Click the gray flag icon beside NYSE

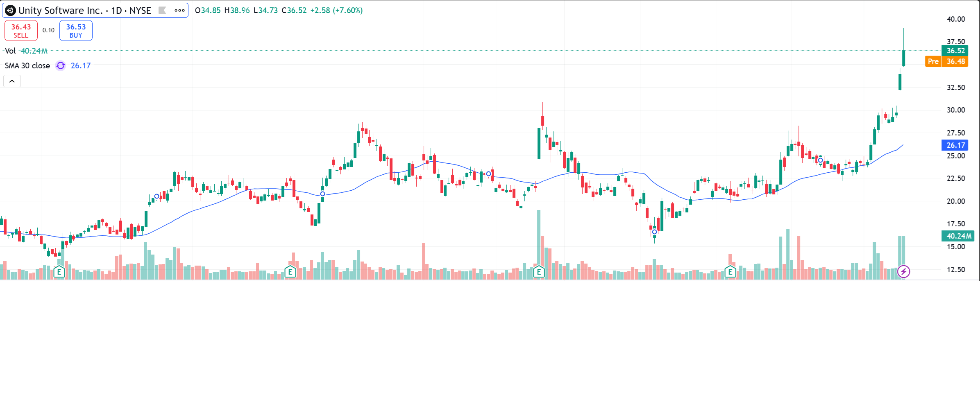tap(162, 10)
